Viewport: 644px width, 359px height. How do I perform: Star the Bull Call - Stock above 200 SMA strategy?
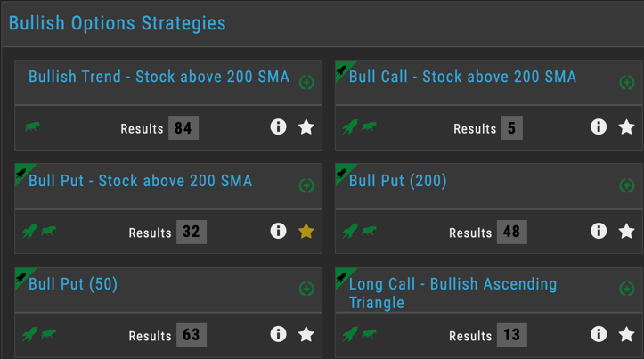[626, 126]
